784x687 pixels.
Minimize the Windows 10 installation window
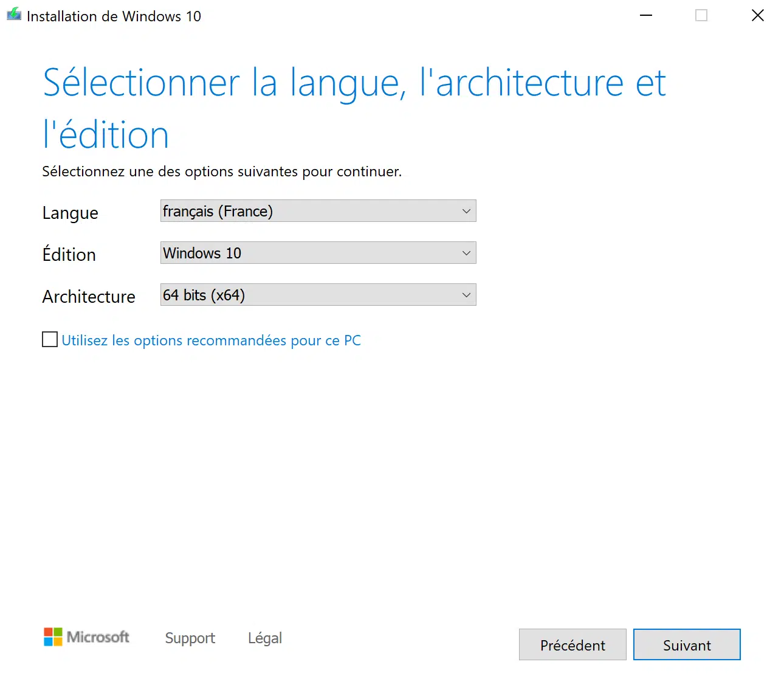[646, 15]
